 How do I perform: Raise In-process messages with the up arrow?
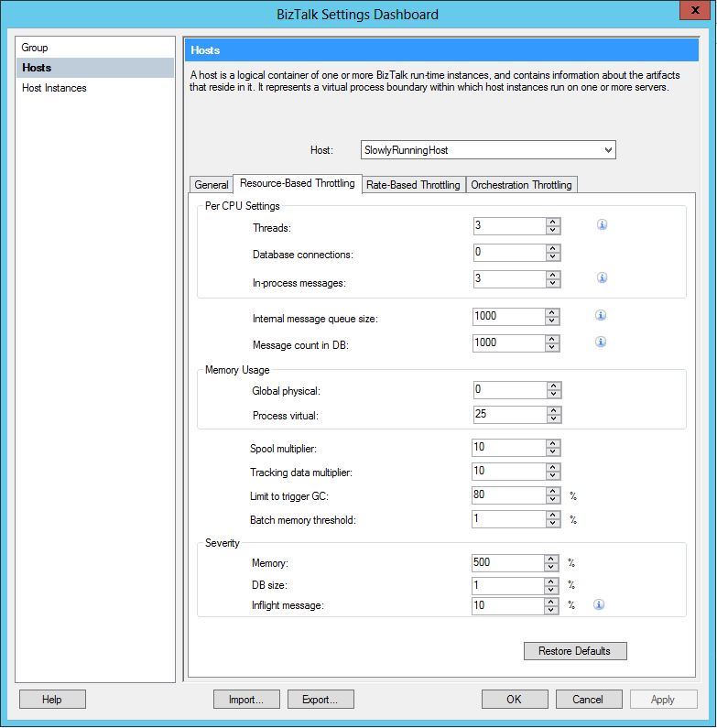coord(552,275)
